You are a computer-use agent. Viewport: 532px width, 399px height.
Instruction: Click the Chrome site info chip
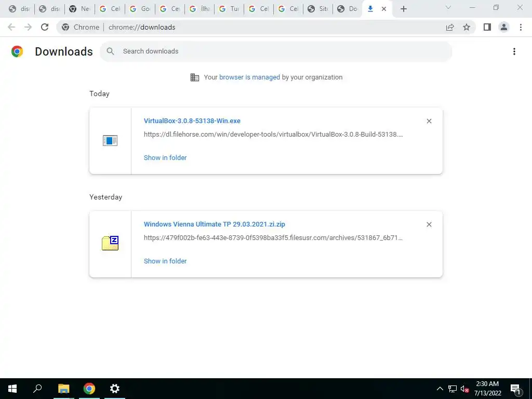point(81,27)
